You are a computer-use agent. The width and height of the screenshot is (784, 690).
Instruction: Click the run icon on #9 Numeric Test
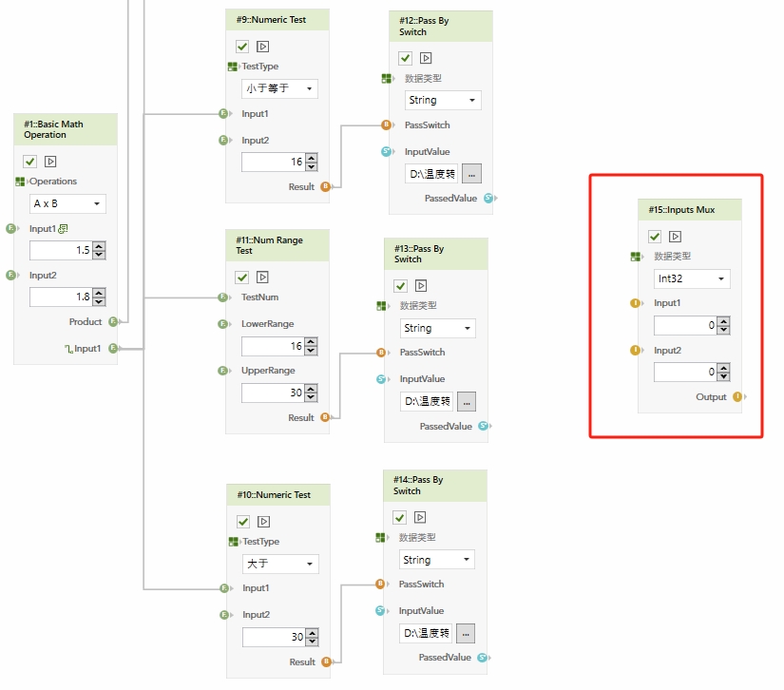(x=263, y=46)
